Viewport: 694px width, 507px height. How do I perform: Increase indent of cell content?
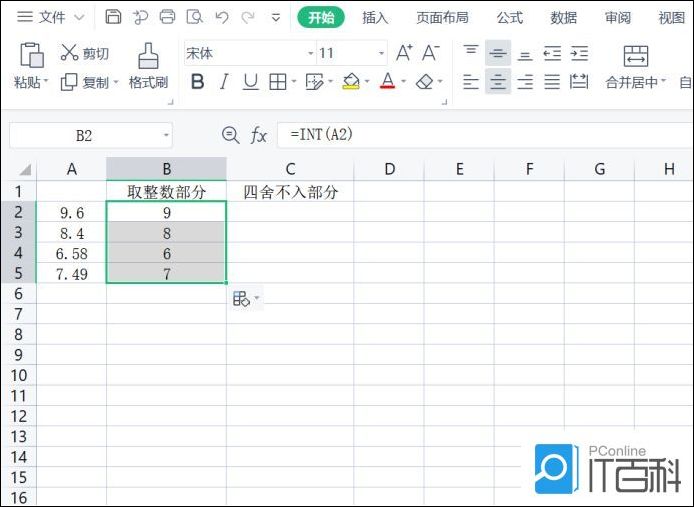point(579,53)
